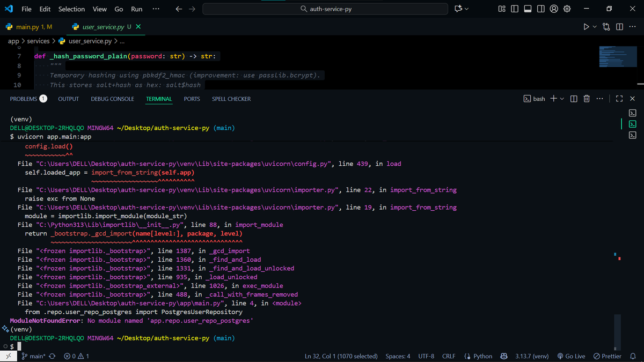
Task: Toggle the bottom panel visibility
Action: [x=528, y=9]
